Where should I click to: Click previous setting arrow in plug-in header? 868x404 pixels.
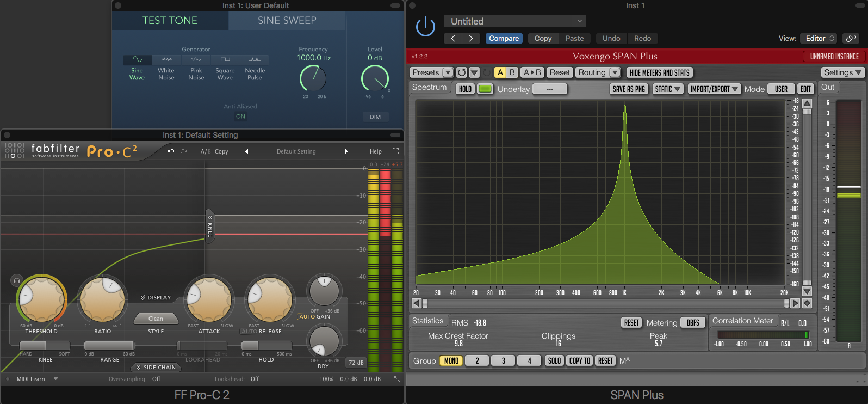[452, 38]
